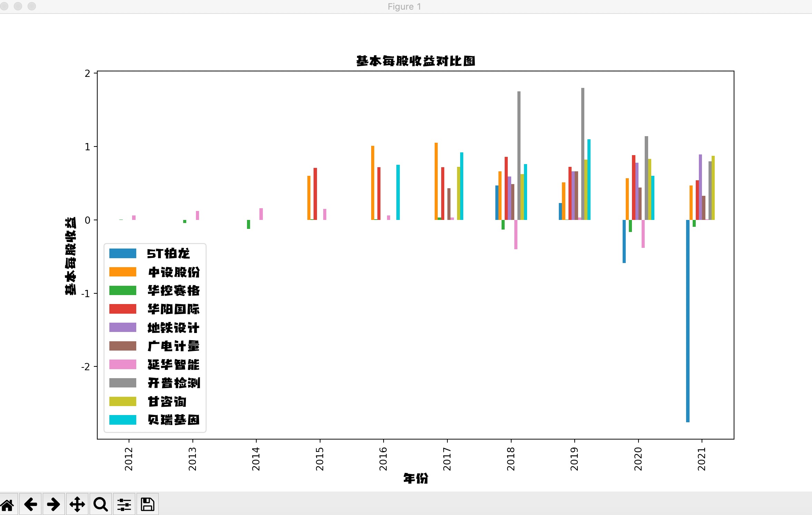Screen dimensions: 812x515
Task: Open Configure subplots sliders icon
Action: click(124, 505)
